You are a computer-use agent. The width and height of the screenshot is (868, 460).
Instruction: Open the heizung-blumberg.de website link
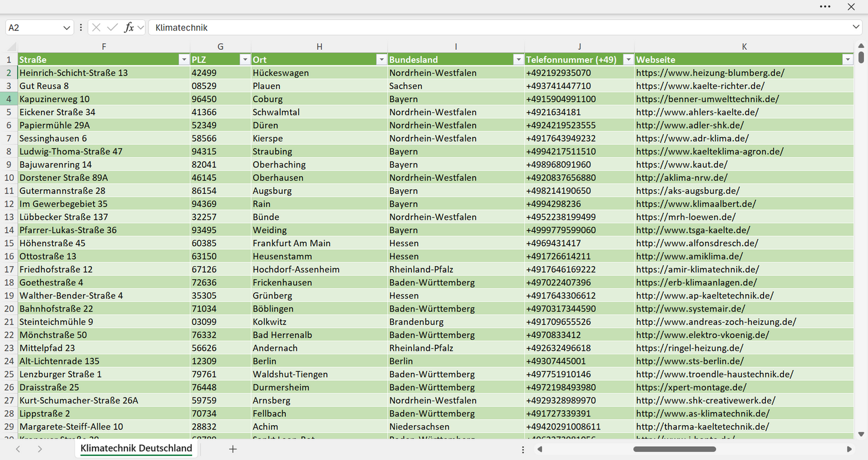point(710,73)
